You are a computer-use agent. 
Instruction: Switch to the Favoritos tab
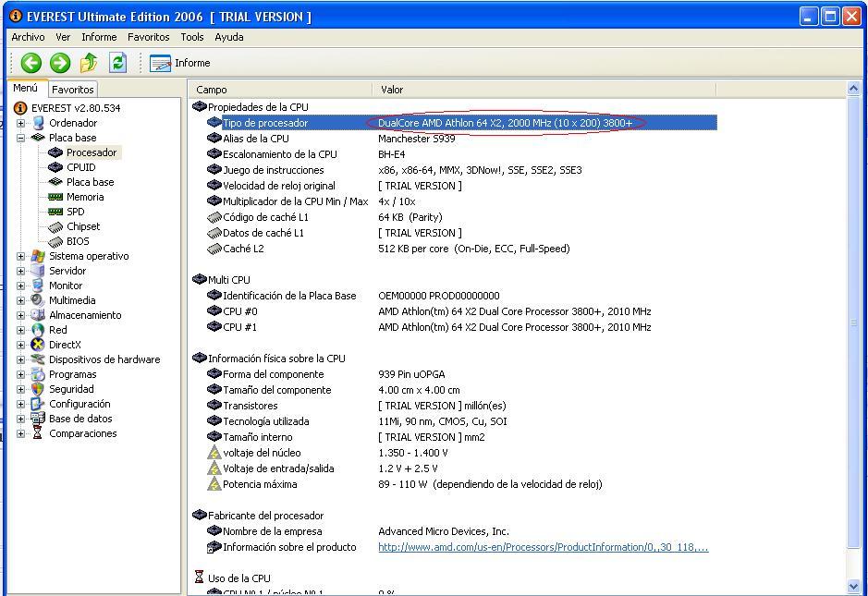pos(72,90)
